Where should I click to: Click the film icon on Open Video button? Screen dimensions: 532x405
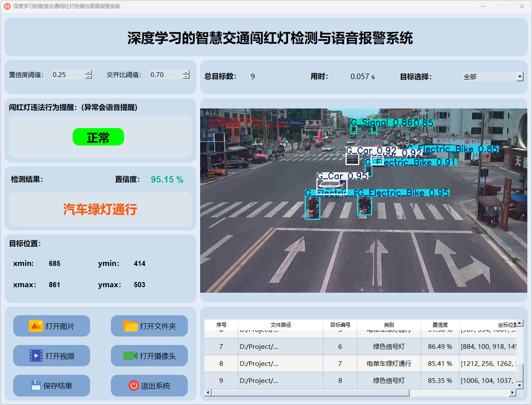pos(36,356)
